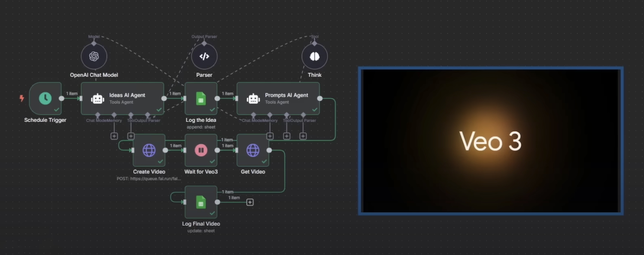This screenshot has height=255, width=644.
Task: Add a Tool sub-node to Ideas AI Agent
Action: 131,136
